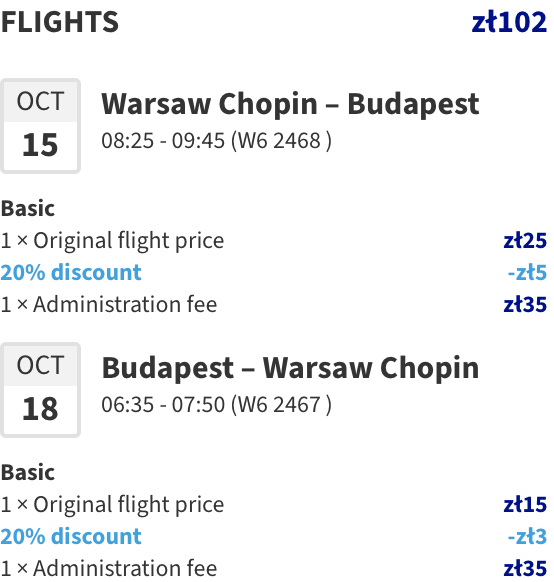Click the outbound Basic fare label
Screen dimensions: 554x582
click(28, 208)
